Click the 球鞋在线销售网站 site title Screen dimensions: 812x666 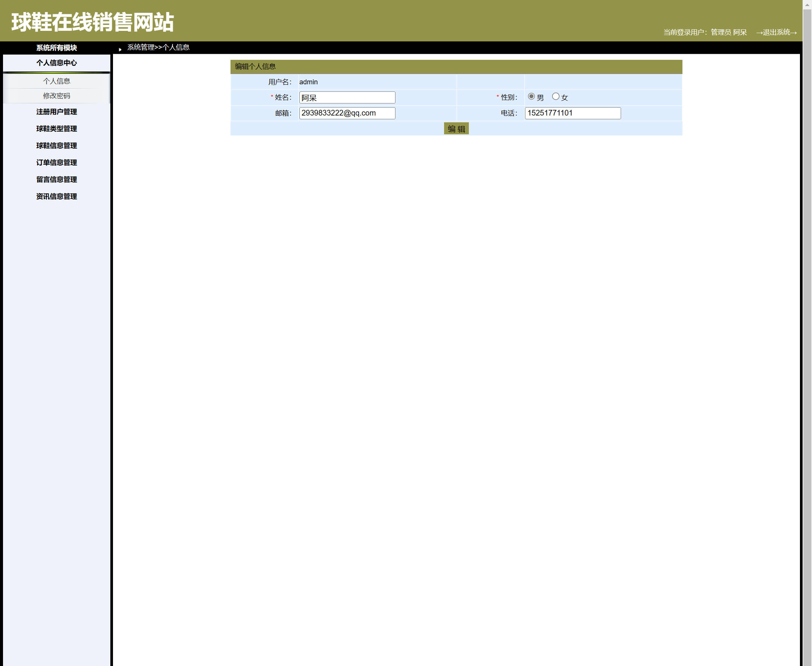click(93, 22)
